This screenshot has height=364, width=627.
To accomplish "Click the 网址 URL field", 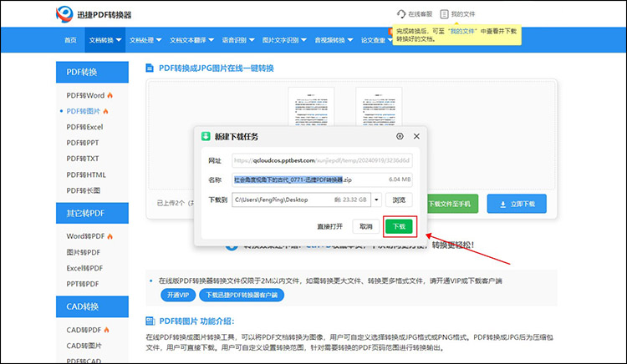I will pos(322,160).
